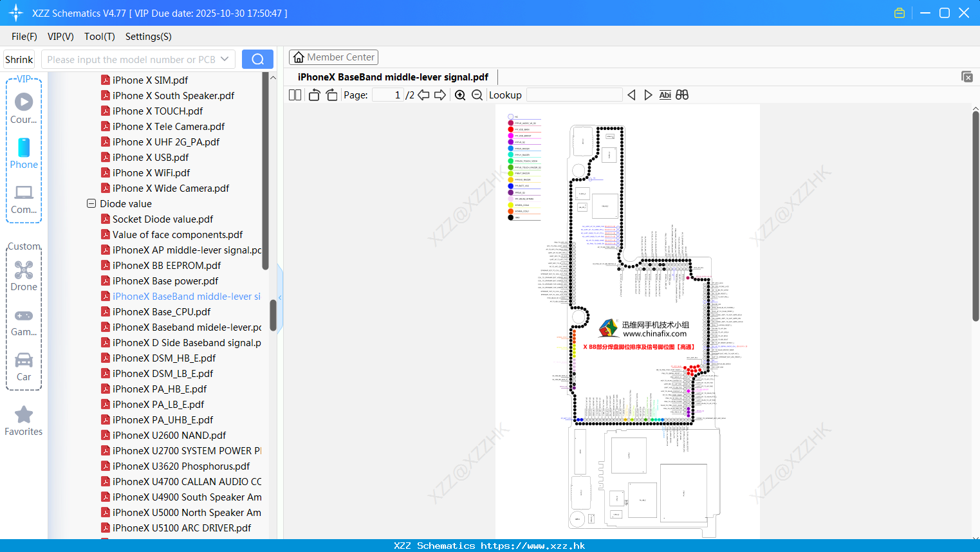This screenshot has width=980, height=552.
Task: Open iPhone X SIM.pdf
Action: tap(144, 80)
